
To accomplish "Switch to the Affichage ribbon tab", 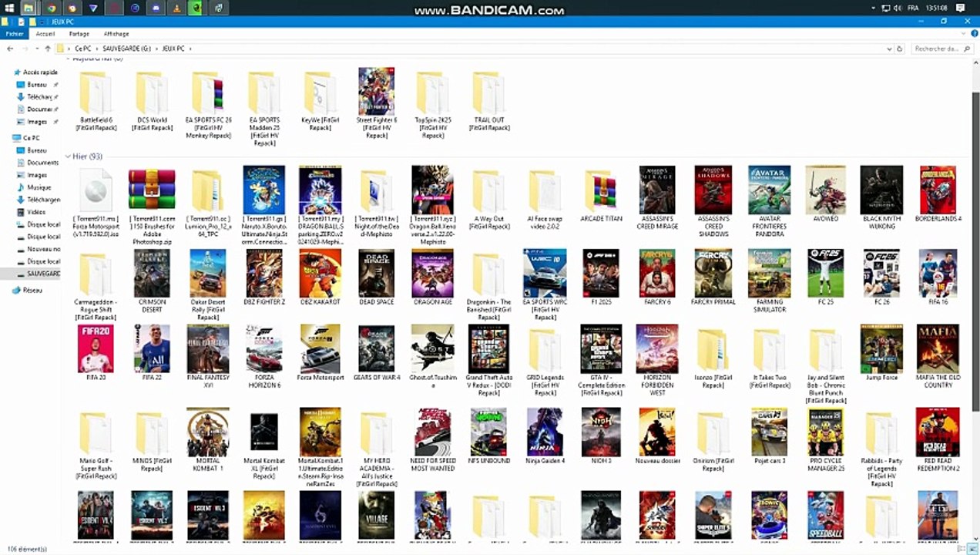I will click(x=116, y=34).
